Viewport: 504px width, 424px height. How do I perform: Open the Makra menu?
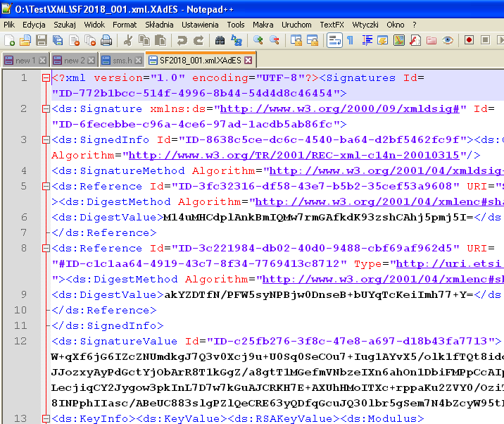[263, 25]
